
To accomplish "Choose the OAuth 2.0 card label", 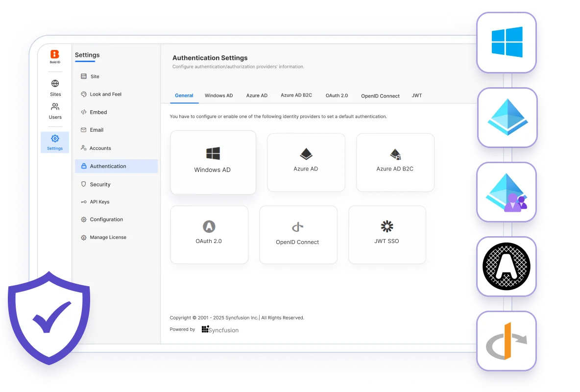I will coord(209,242).
